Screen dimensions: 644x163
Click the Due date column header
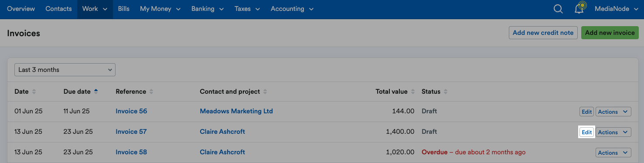pyautogui.click(x=77, y=92)
